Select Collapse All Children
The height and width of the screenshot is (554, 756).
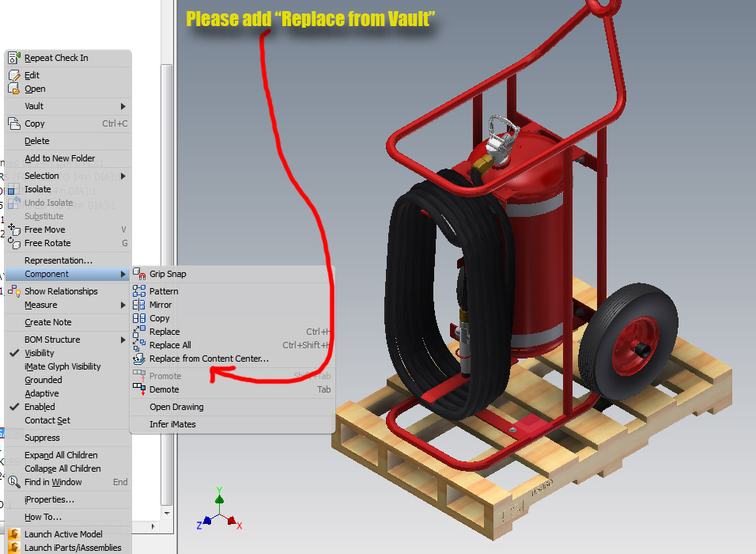tap(67, 469)
